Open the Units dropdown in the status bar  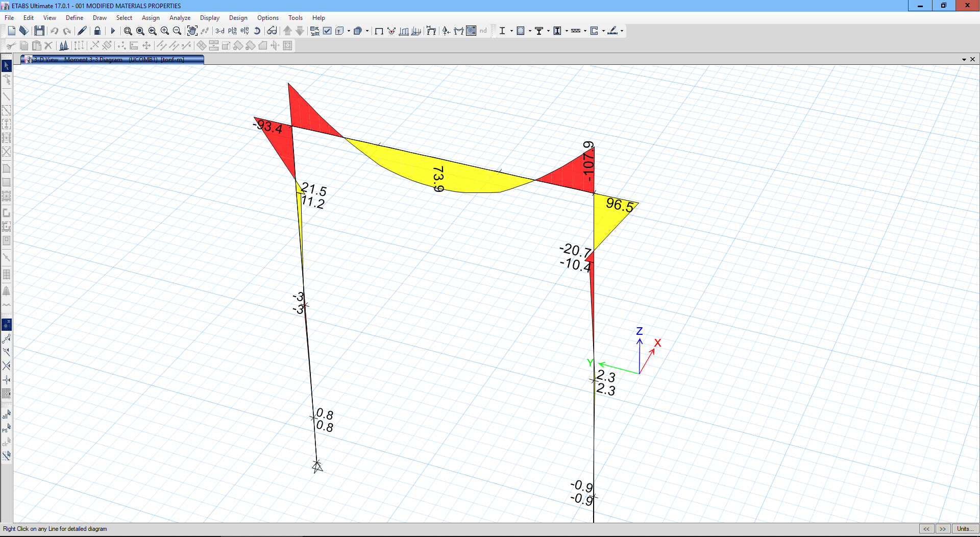[x=966, y=529]
